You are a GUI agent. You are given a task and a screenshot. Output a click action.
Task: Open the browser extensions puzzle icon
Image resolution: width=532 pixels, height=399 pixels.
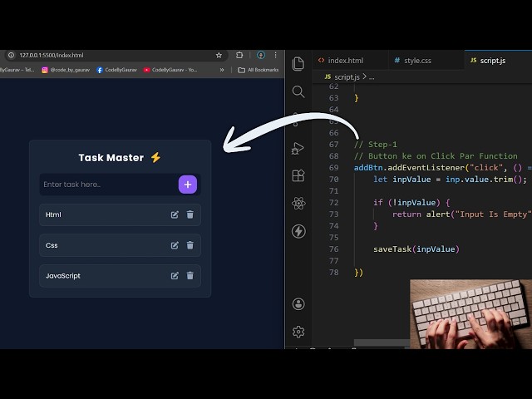[239, 55]
